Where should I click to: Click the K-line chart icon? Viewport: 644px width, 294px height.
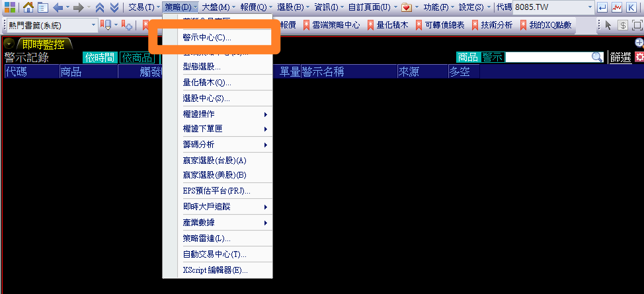tap(631, 7)
